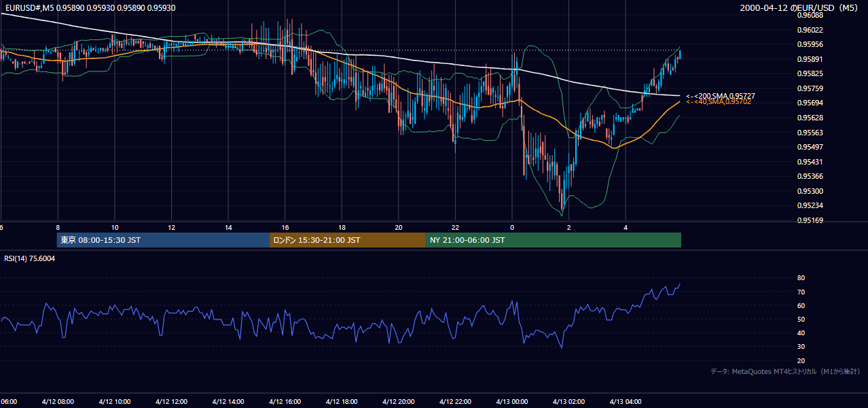Screen dimensions: 868x408
Task: Click the 4/12 10:00 time axis label
Action: [x=114, y=402]
